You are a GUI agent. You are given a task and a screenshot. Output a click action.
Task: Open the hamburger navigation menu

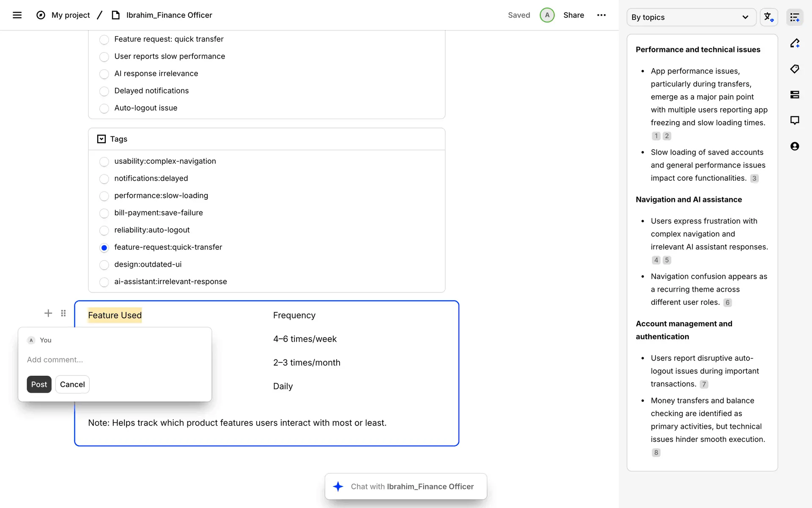coord(17,15)
